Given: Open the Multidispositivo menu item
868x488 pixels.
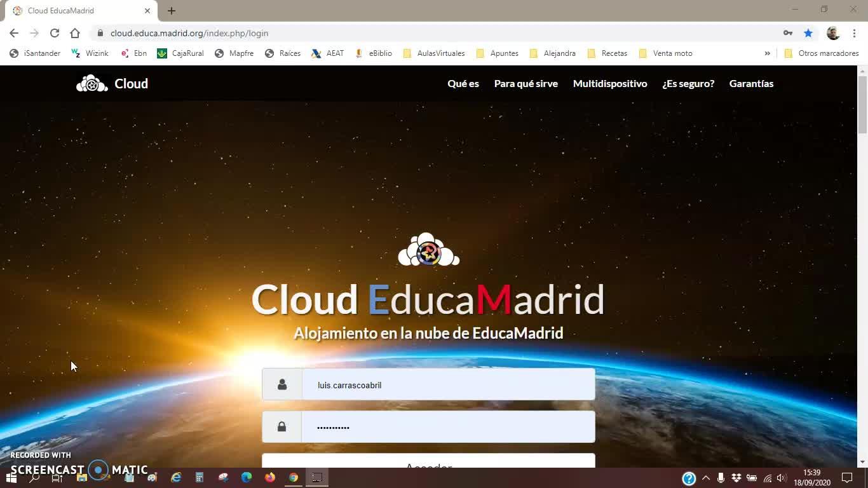Looking at the screenshot, I should 610,83.
